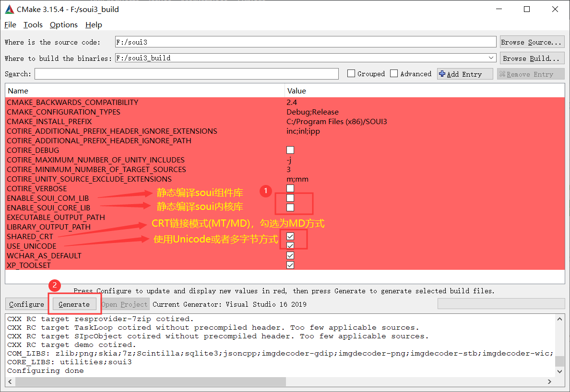This screenshot has width=570, height=392.
Task: Minimize the CMake window
Action: pyautogui.click(x=499, y=9)
